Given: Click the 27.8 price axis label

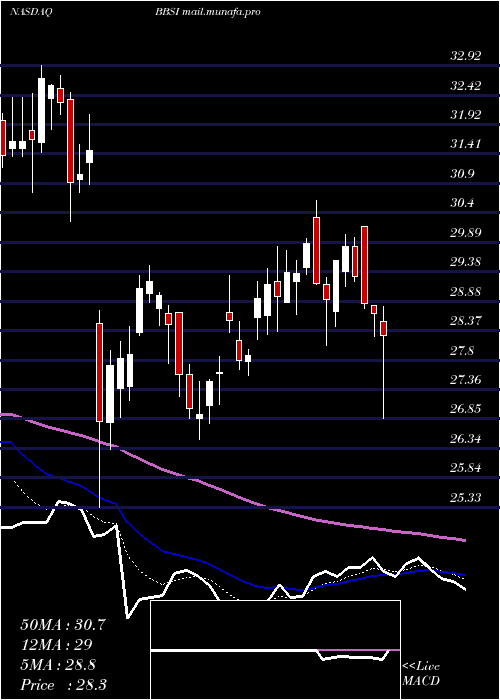Looking at the screenshot, I should 462,350.
